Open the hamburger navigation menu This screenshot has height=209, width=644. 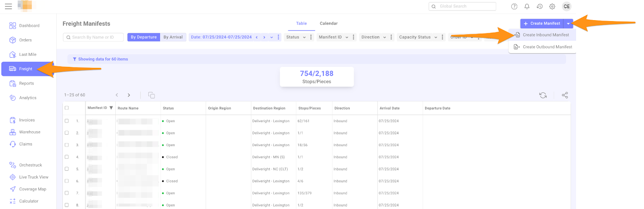click(x=9, y=6)
